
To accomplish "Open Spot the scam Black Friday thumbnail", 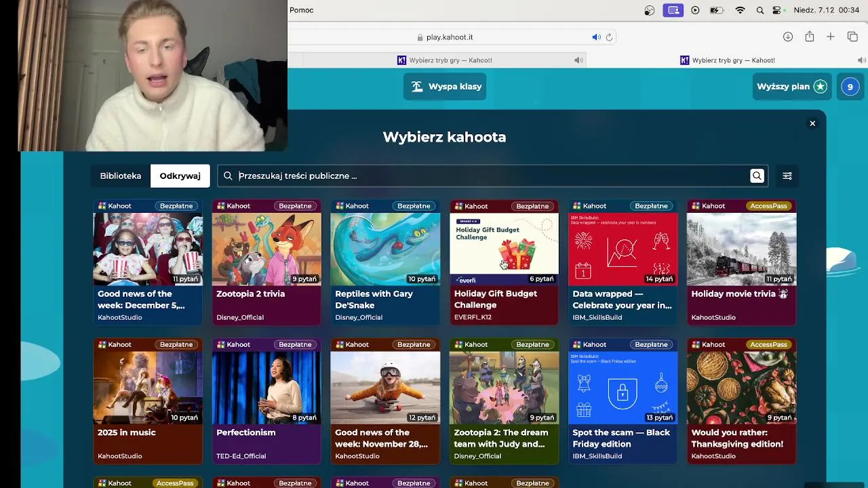I will coord(623,388).
